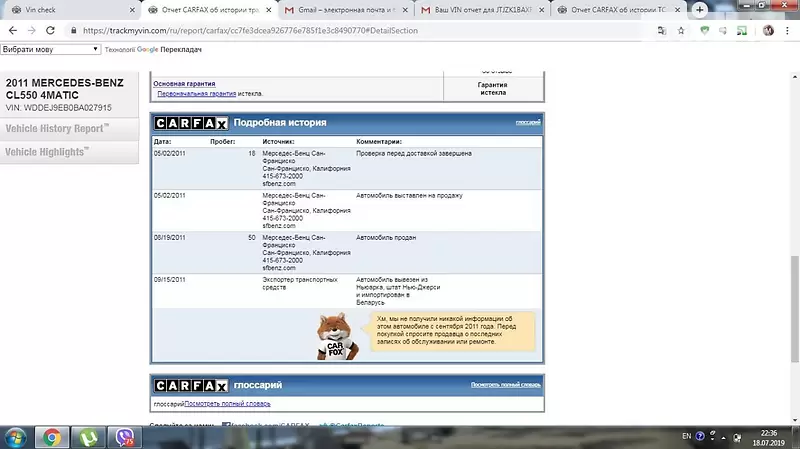Click the Car Fox mascot image
Viewport: 800px width, 449px height.
tap(337, 336)
